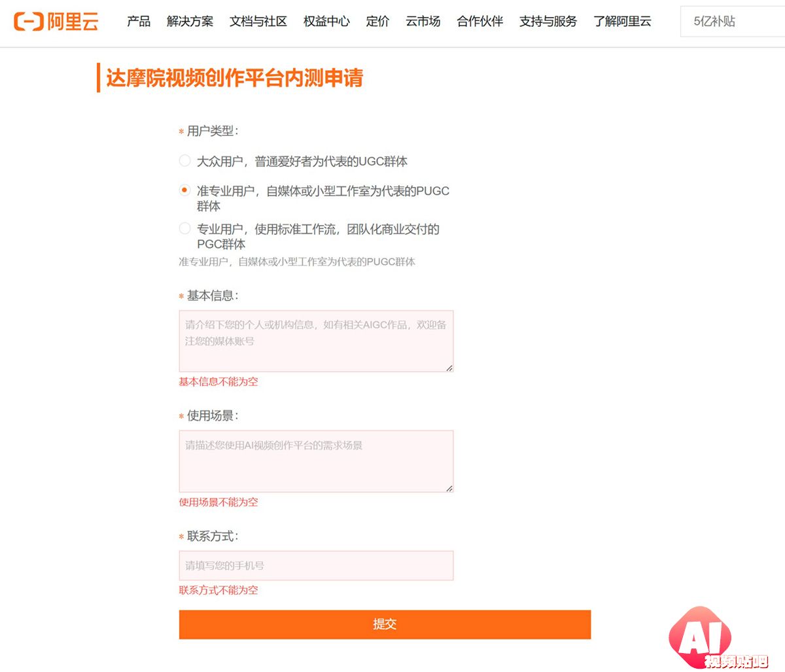Click the resize handle of 使用场景 textarea

pos(449,488)
